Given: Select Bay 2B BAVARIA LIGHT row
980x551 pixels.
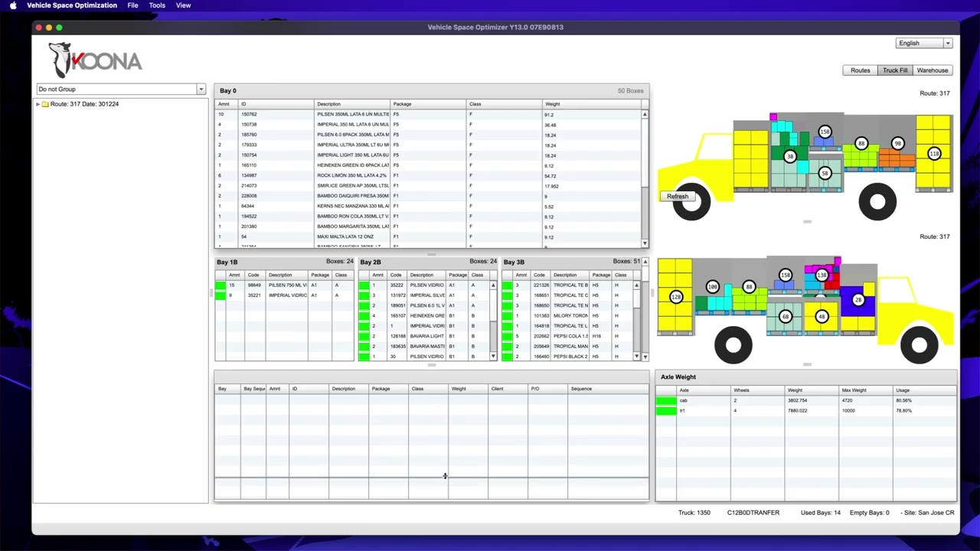Looking at the screenshot, I should tap(424, 336).
